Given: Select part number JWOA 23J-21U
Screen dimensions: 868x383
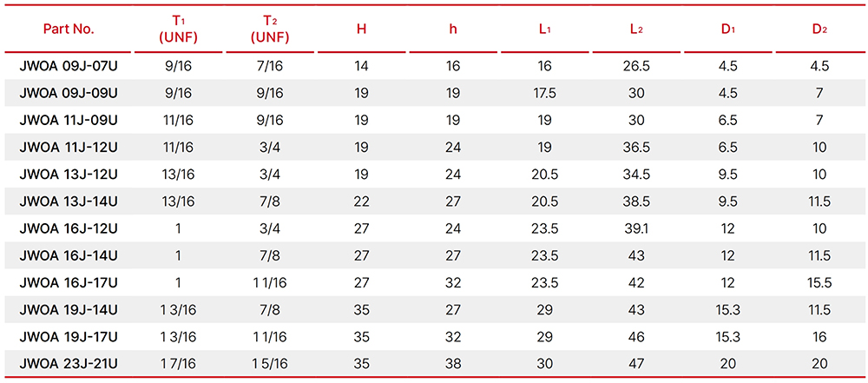Looking at the screenshot, I should pos(68,364).
